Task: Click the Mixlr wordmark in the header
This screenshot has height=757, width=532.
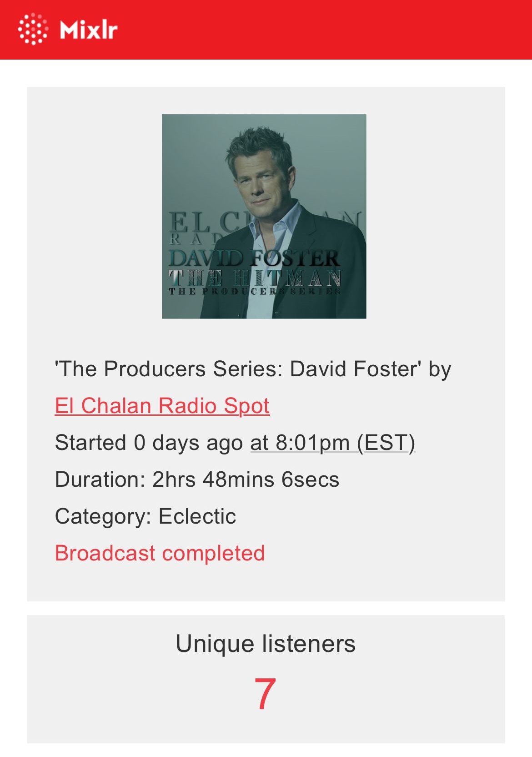Action: pos(89,30)
